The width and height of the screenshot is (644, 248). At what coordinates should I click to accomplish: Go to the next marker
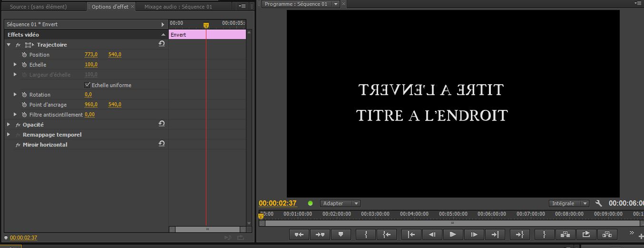coord(319,234)
